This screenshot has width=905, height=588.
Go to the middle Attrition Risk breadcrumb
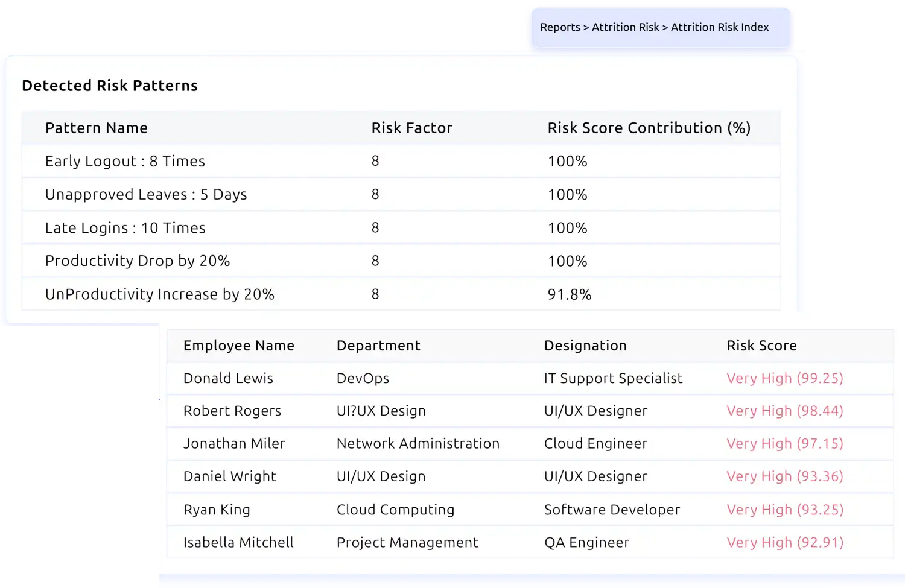coord(625,27)
